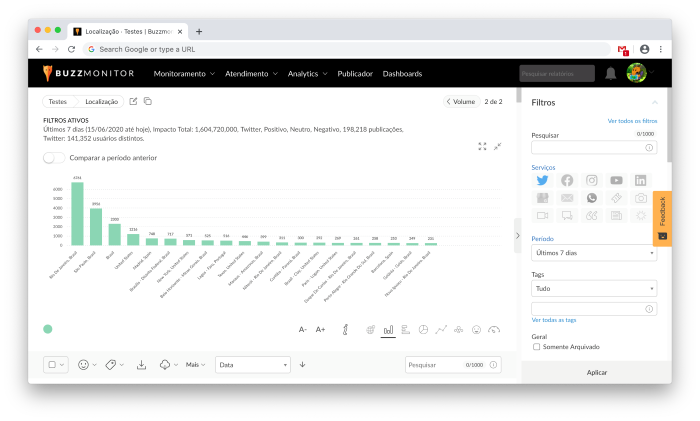Open the Período dropdown showing Últimos 7 dias

tap(594, 253)
